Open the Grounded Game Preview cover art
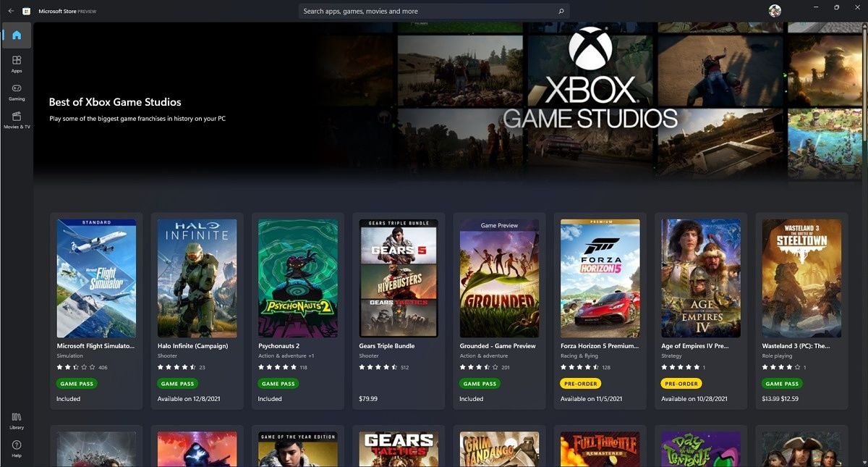The image size is (868, 467). click(x=499, y=278)
